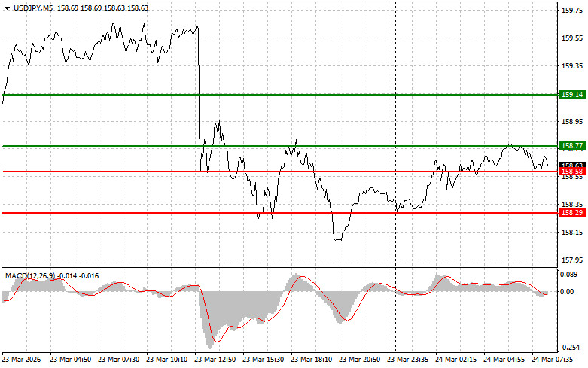
Task: Click the USDJPY,M5 chart title text
Action: coord(33,8)
